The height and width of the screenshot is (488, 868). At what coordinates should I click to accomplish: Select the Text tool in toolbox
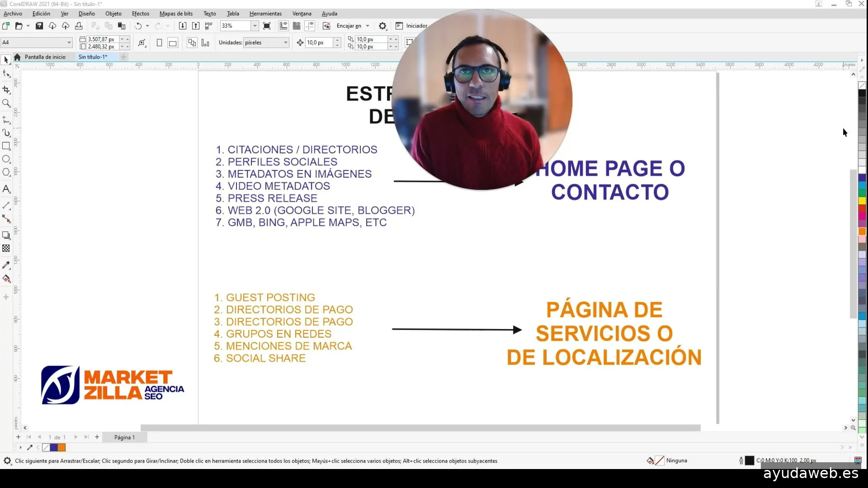point(6,189)
